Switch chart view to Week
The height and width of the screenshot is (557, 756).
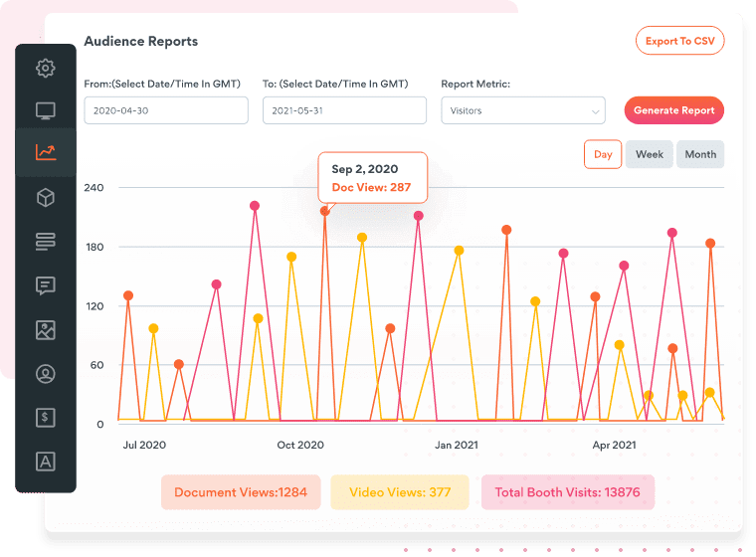[650, 154]
